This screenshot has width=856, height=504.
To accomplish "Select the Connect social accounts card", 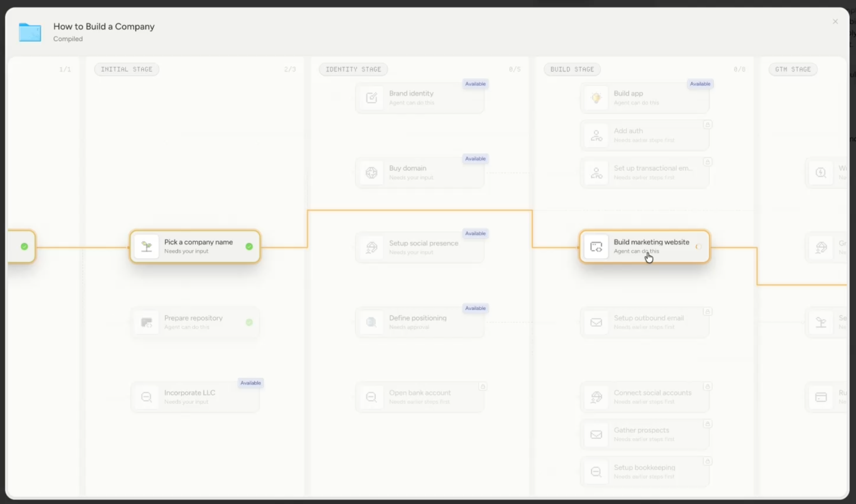I will coord(645,397).
